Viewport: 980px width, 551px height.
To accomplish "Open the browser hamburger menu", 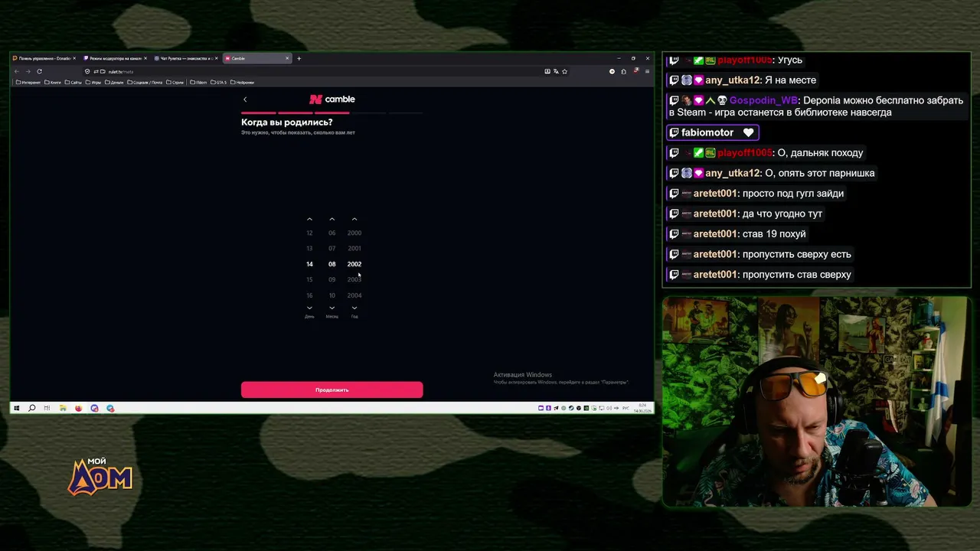I will (647, 71).
